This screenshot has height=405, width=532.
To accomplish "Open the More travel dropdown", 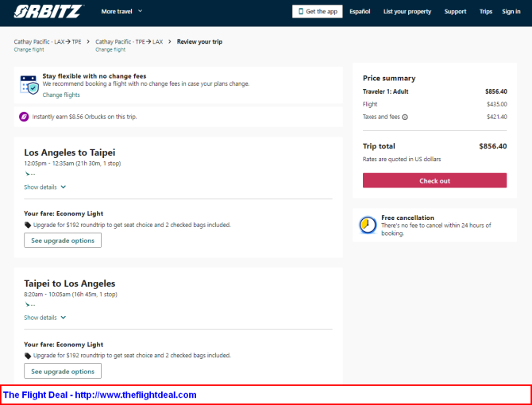I will pos(121,11).
